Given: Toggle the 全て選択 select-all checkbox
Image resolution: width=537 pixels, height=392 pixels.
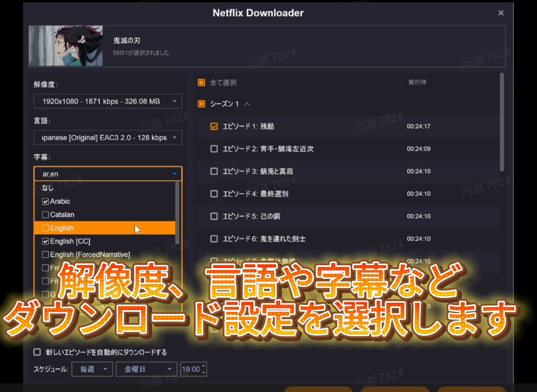Looking at the screenshot, I should 201,83.
